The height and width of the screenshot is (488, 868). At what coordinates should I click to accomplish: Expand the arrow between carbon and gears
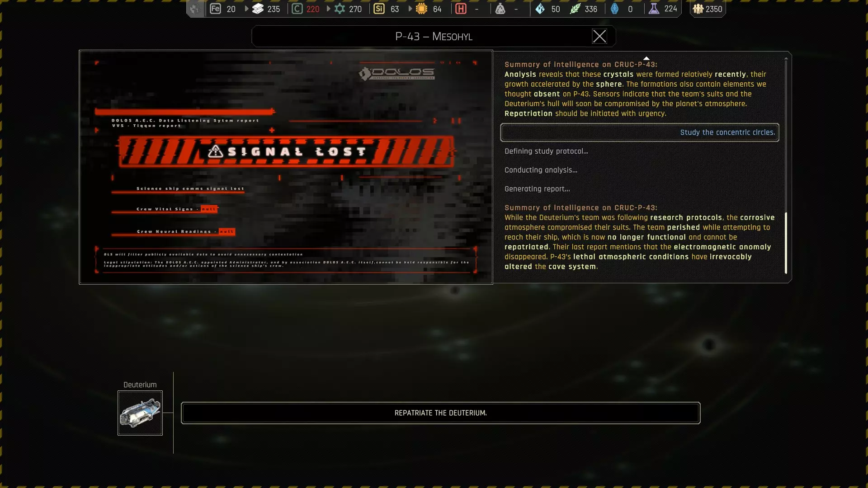coord(328,9)
